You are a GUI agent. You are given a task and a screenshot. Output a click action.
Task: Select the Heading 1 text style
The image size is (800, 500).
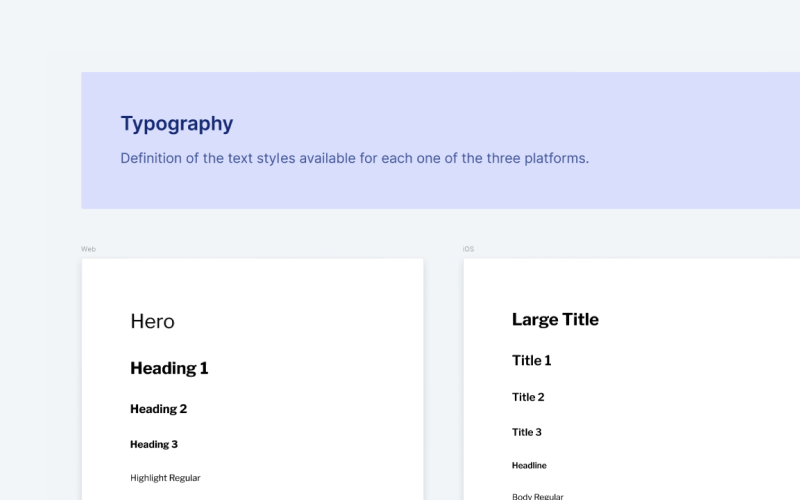169,368
